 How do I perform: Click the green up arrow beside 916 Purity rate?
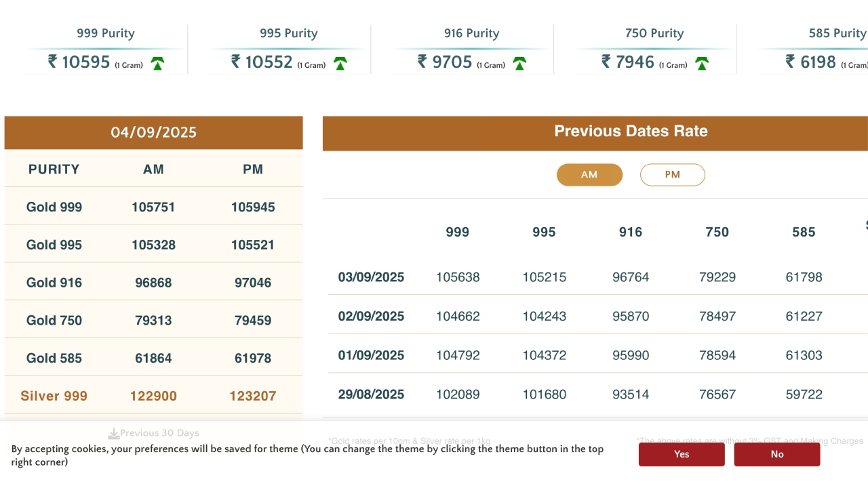(519, 64)
